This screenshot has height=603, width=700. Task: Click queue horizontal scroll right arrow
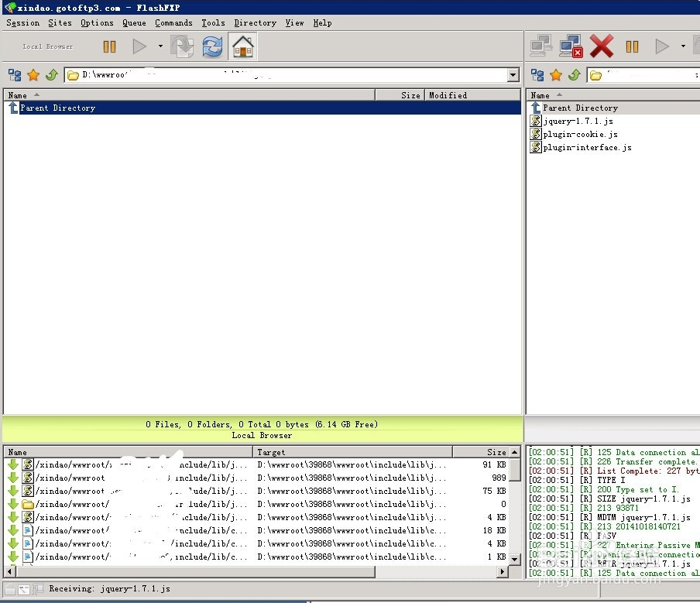tap(503, 571)
